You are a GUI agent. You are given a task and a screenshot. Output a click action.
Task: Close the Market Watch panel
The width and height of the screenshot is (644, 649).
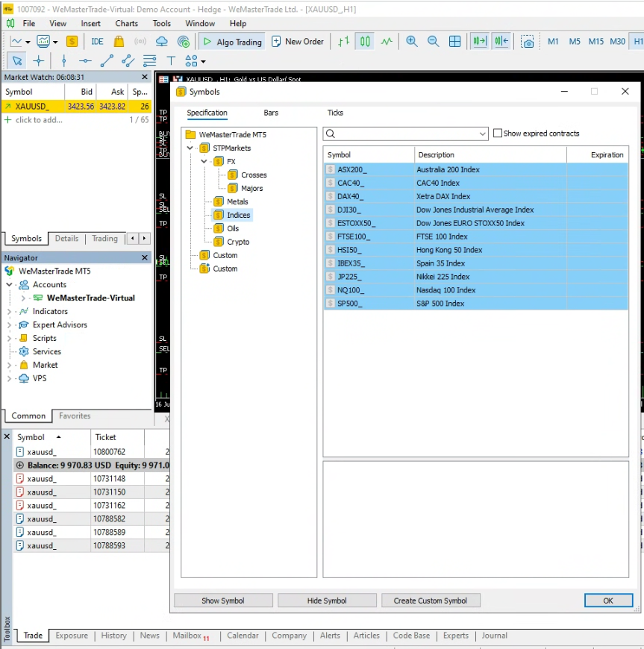point(145,77)
